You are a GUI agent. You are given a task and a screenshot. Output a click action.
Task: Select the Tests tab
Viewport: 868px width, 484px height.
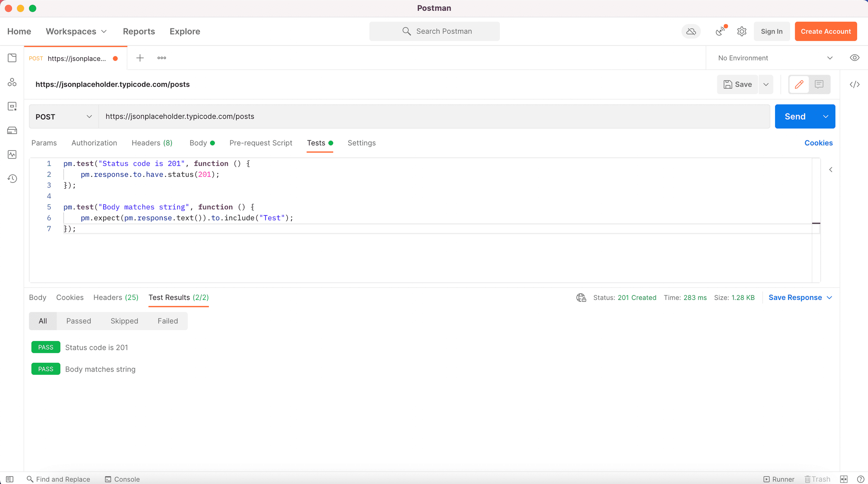pyautogui.click(x=320, y=143)
